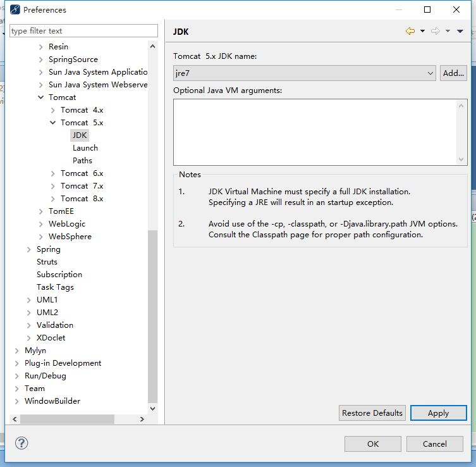Expand the WindowBuilder tree node
The width and height of the screenshot is (476, 467).
[17, 401]
